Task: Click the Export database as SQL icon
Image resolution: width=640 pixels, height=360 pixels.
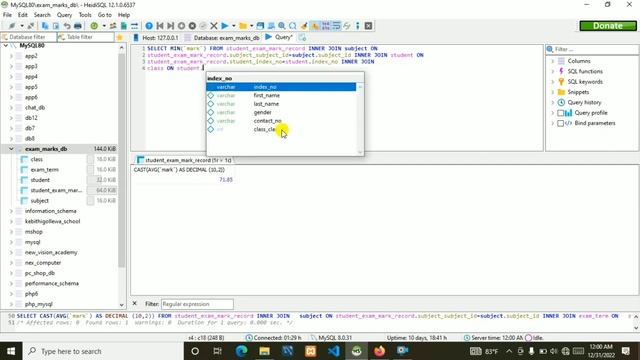Action: (124, 26)
